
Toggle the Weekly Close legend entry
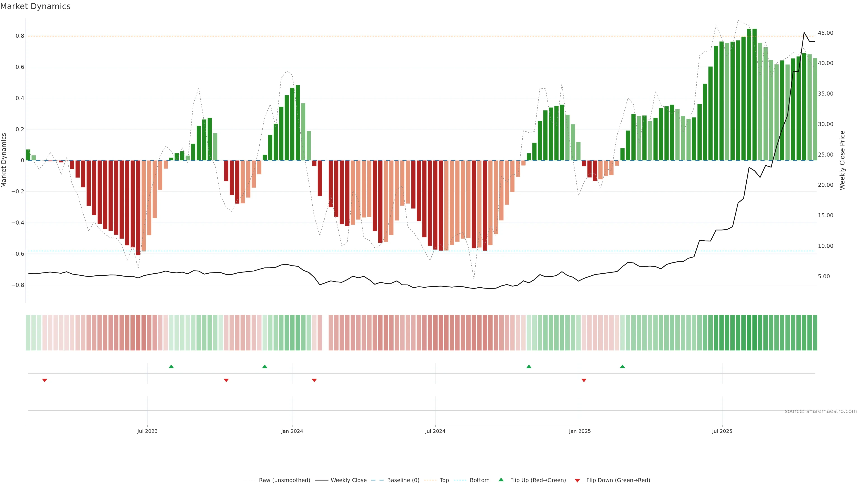click(x=348, y=480)
